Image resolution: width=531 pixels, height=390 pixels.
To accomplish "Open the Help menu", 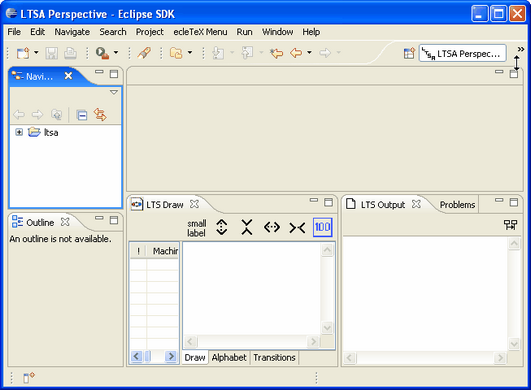I will 311,32.
